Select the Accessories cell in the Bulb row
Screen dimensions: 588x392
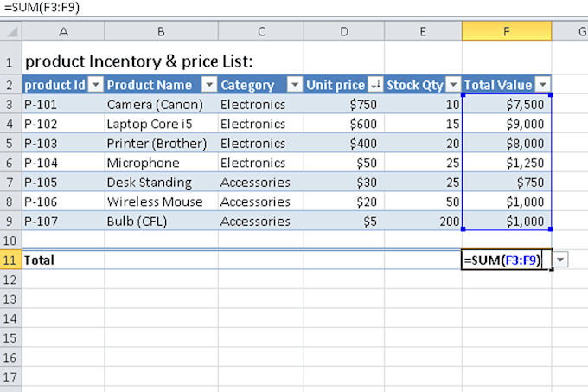click(x=261, y=222)
